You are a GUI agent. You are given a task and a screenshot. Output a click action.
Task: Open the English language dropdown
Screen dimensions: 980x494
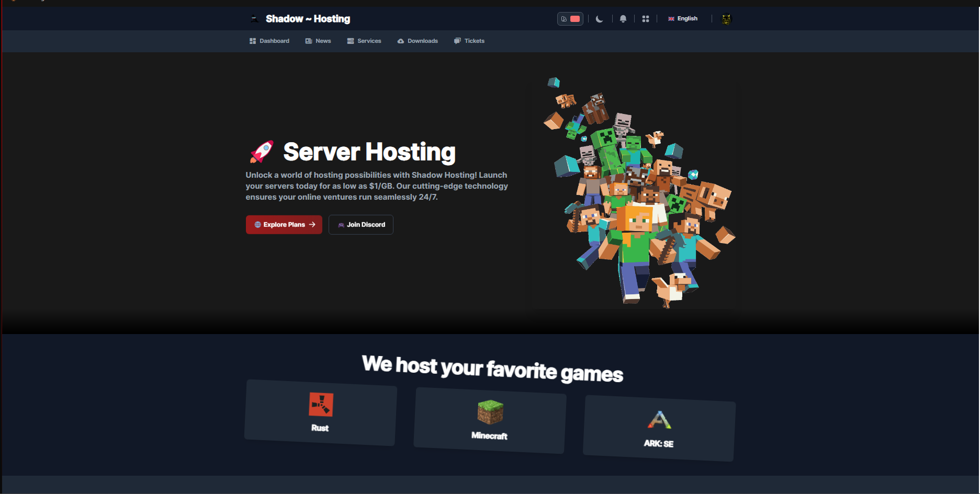[x=683, y=19]
